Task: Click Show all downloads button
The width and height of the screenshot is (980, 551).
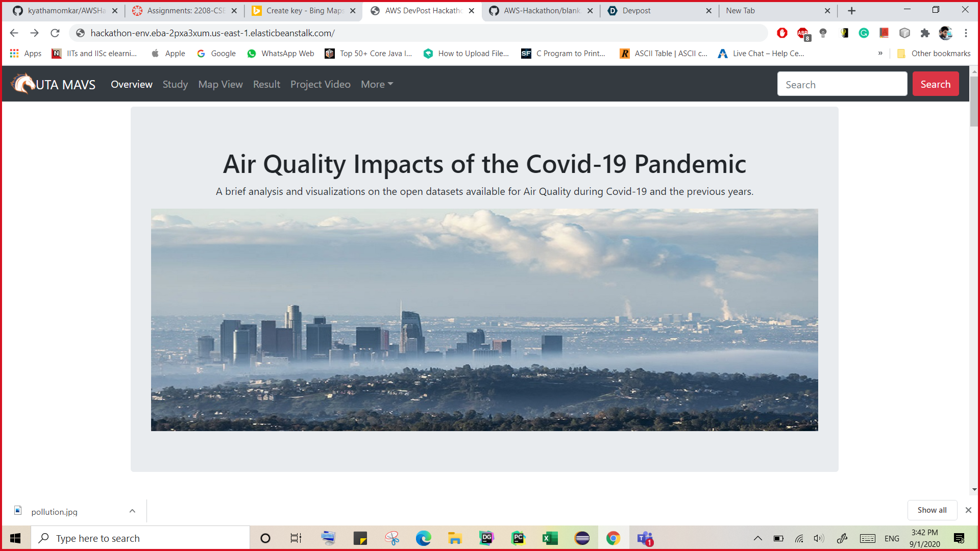Action: click(932, 510)
